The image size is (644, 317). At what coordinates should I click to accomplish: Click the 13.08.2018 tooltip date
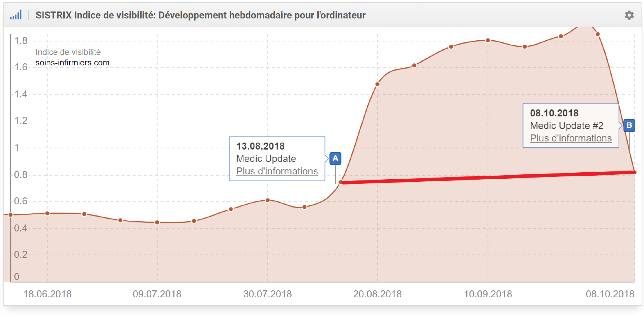[260, 146]
